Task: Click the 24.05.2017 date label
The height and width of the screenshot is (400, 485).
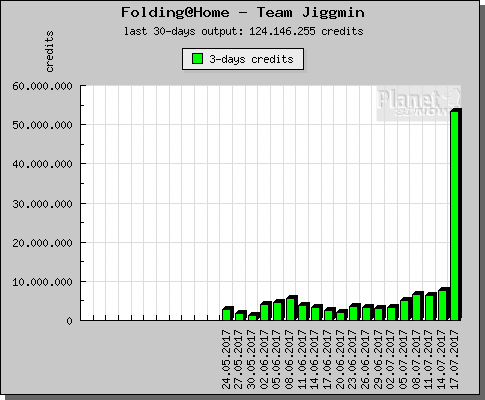Action: click(x=227, y=359)
